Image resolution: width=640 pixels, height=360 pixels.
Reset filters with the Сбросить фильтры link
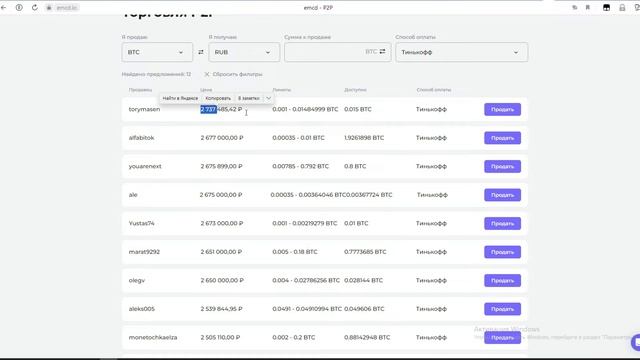pyautogui.click(x=233, y=74)
